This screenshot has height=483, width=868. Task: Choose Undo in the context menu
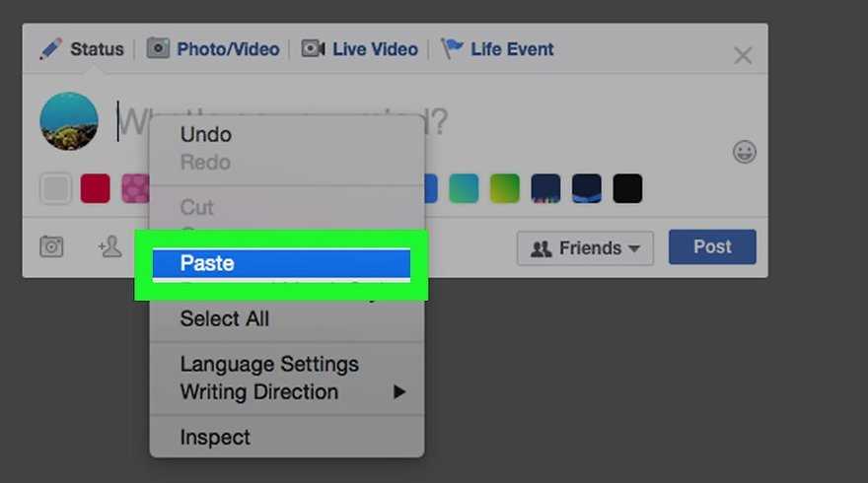(205, 134)
